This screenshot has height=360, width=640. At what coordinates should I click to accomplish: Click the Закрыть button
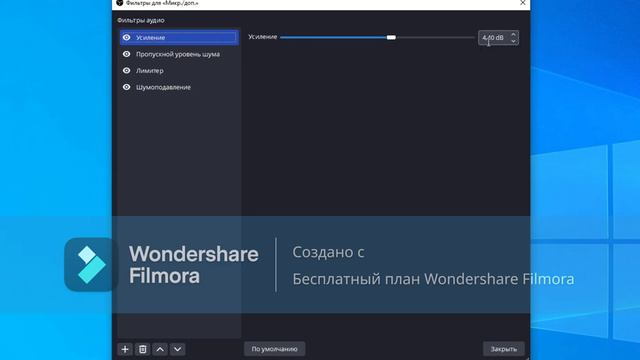(x=504, y=349)
